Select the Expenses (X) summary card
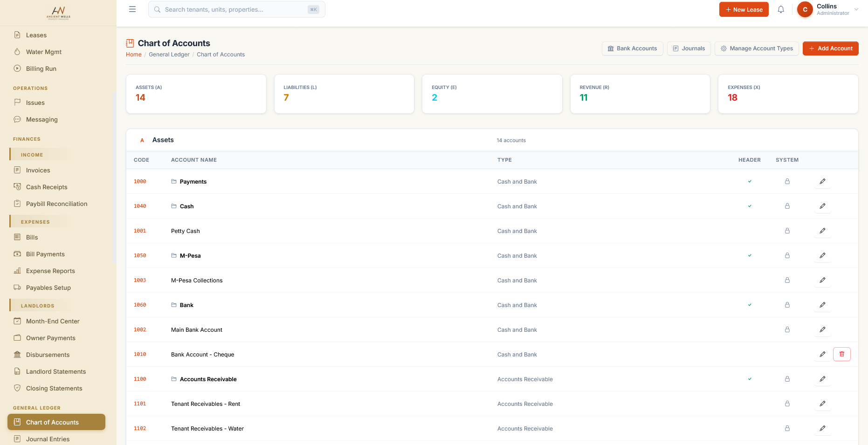Image resolution: width=868 pixels, height=445 pixels. tap(788, 94)
